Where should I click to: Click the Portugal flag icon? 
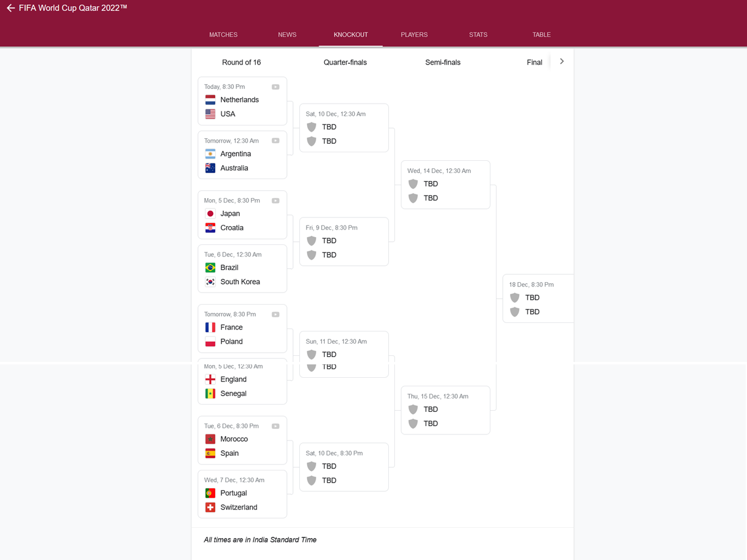[x=210, y=493]
